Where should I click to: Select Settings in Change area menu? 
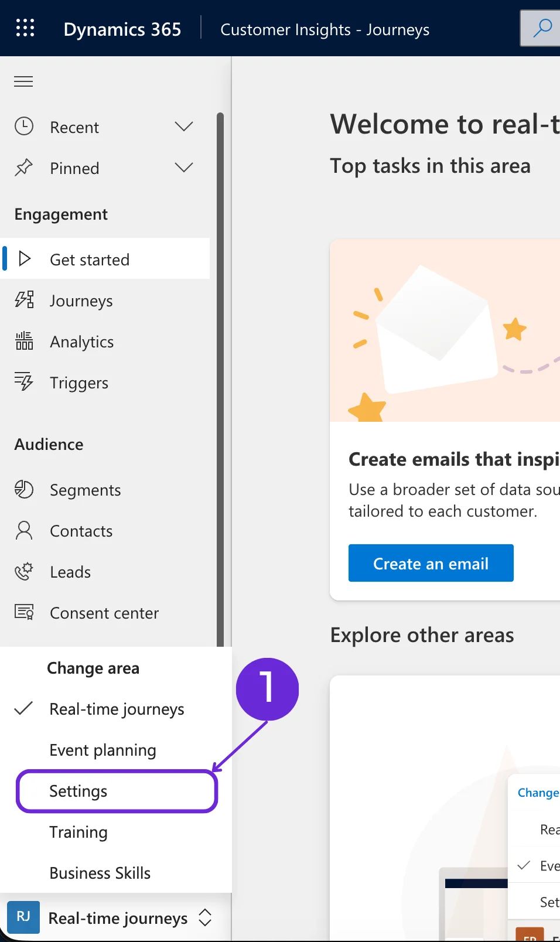coord(117,791)
